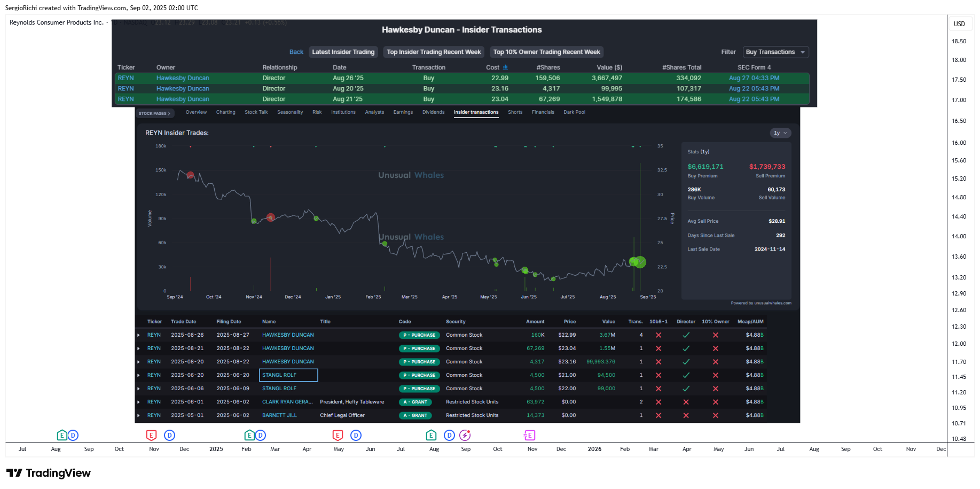Click the Last Sale Date 2024-11-14 value
The height and width of the screenshot is (489, 980).
(770, 250)
